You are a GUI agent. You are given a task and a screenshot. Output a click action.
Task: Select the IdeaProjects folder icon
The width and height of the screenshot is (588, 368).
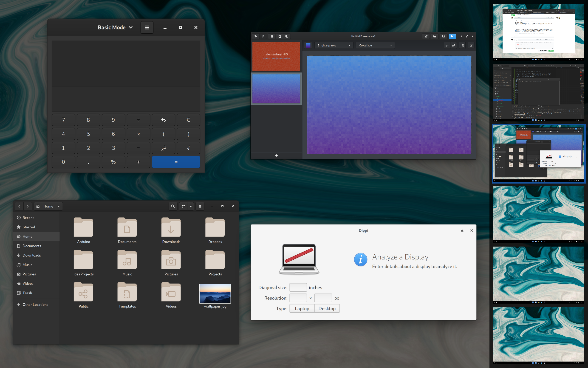83,259
